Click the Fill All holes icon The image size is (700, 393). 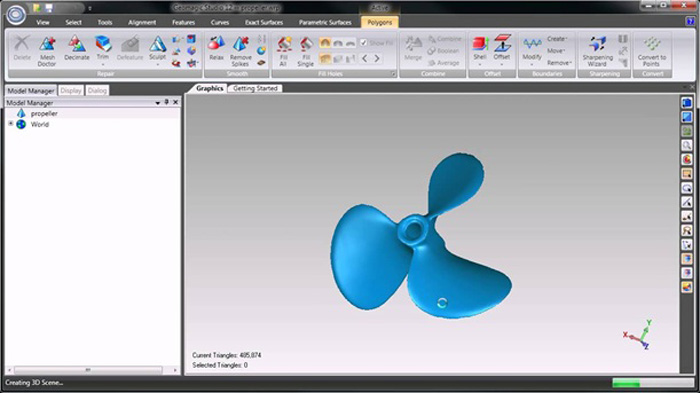[283, 51]
